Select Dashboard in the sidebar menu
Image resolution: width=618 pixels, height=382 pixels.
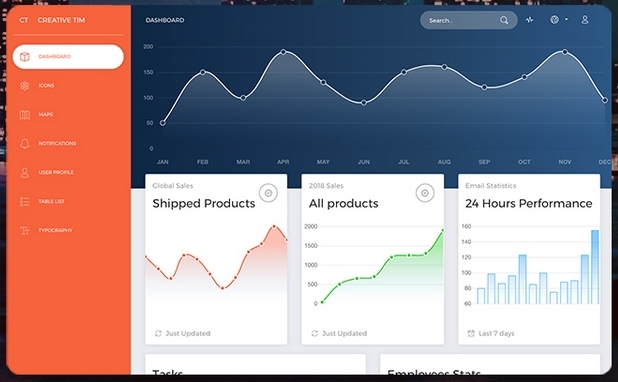pyautogui.click(x=68, y=57)
